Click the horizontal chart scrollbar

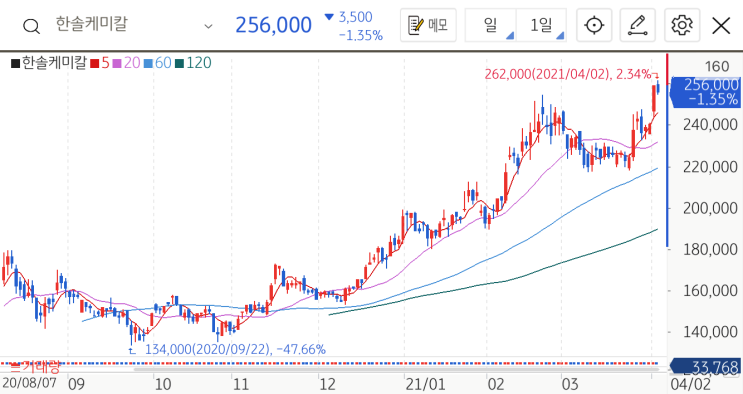(397, 369)
